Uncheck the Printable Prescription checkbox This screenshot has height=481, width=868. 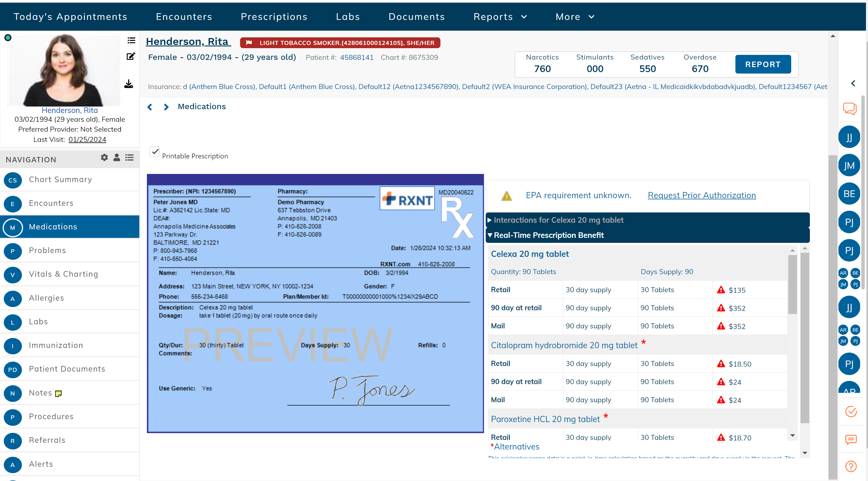coord(155,152)
